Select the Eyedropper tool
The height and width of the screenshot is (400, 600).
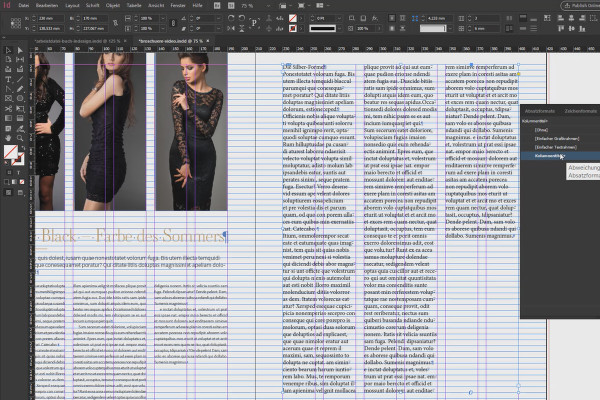coord(20,128)
